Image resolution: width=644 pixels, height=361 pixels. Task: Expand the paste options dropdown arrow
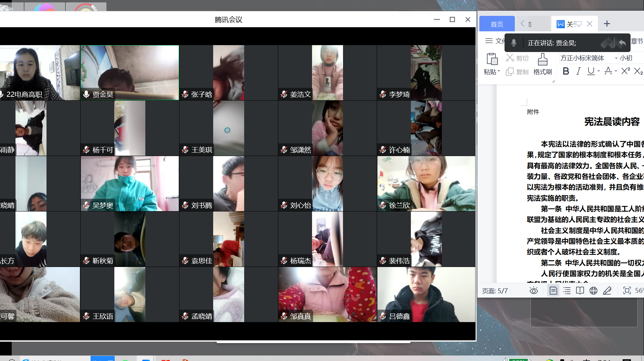coord(499,72)
